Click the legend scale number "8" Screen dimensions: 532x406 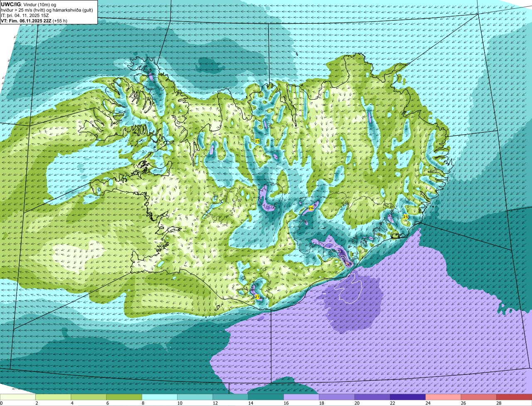[x=143, y=403]
